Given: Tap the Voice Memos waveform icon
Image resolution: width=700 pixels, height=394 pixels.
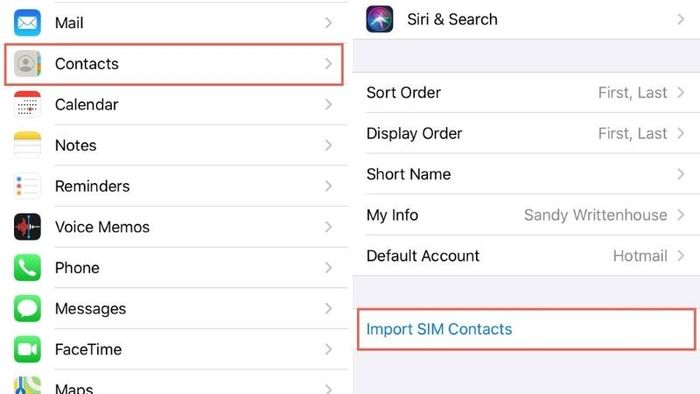Looking at the screenshot, I should (27, 227).
